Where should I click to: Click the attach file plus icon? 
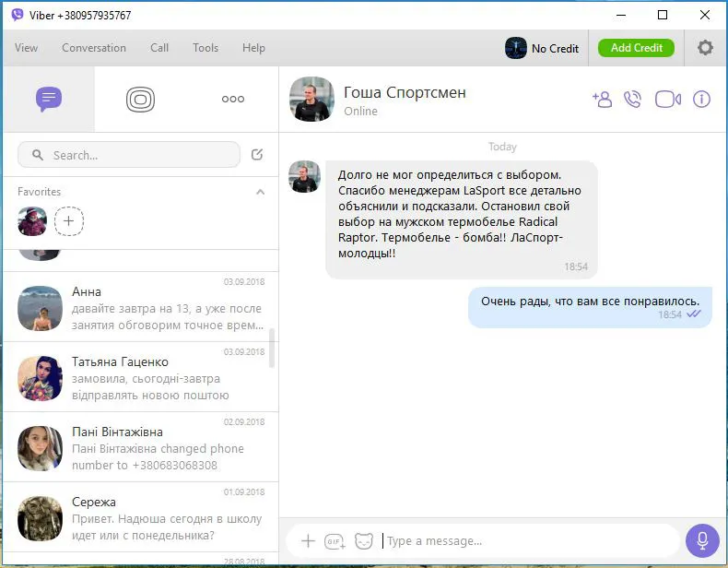click(308, 541)
